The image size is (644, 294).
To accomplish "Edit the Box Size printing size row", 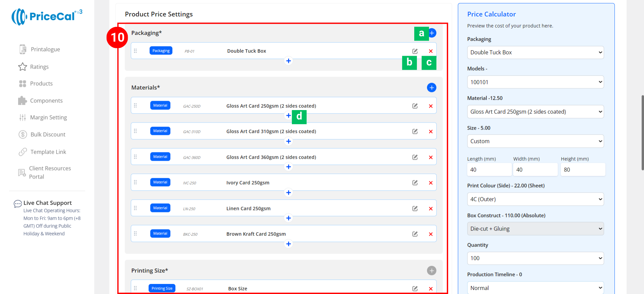I will click(x=415, y=289).
